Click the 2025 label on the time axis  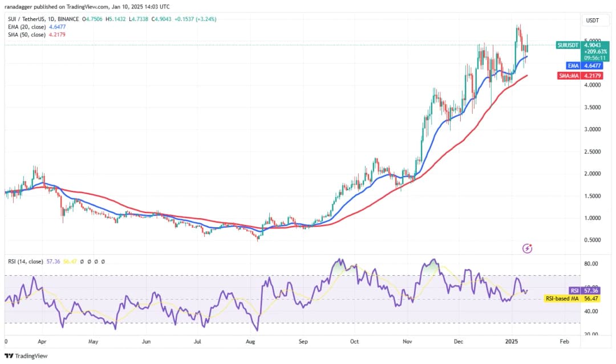512,342
